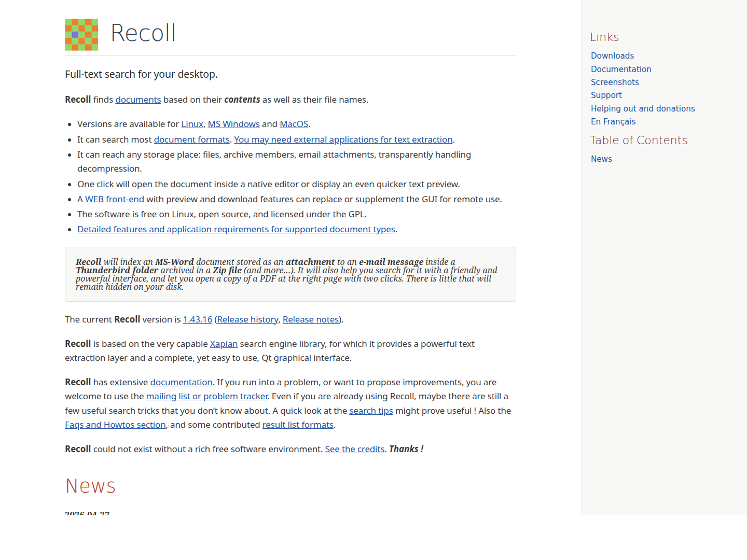
Task: Click 'Thunderbird folder' in the quote box
Action: [x=117, y=270]
